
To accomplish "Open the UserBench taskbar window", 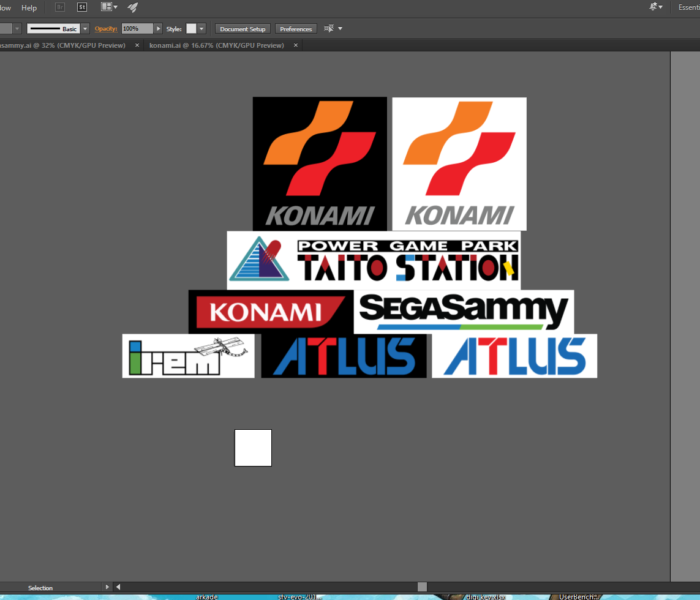I will [x=579, y=597].
